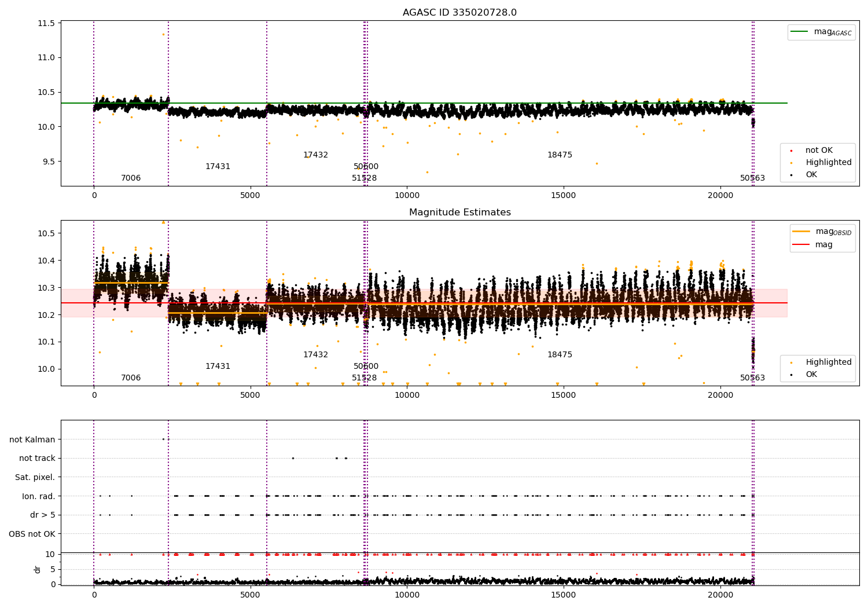
Task: Click obsid label 17431 in top plot
Action: (x=218, y=167)
